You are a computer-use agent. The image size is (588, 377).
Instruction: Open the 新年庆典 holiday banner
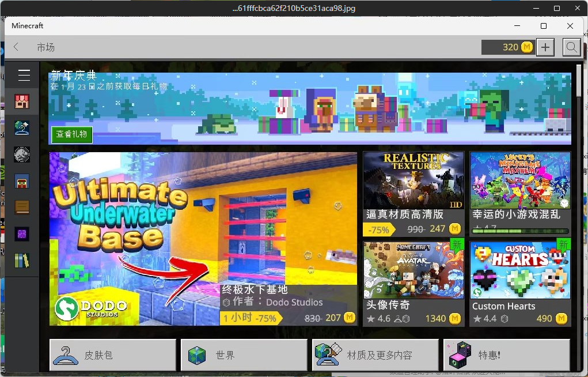pos(310,108)
